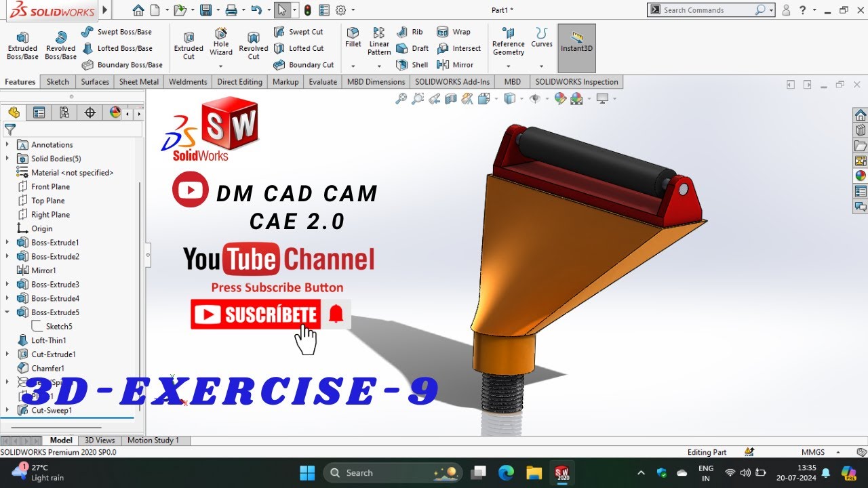
Task: Collapse Boss-Extrude5 feature
Action: [x=7, y=312]
